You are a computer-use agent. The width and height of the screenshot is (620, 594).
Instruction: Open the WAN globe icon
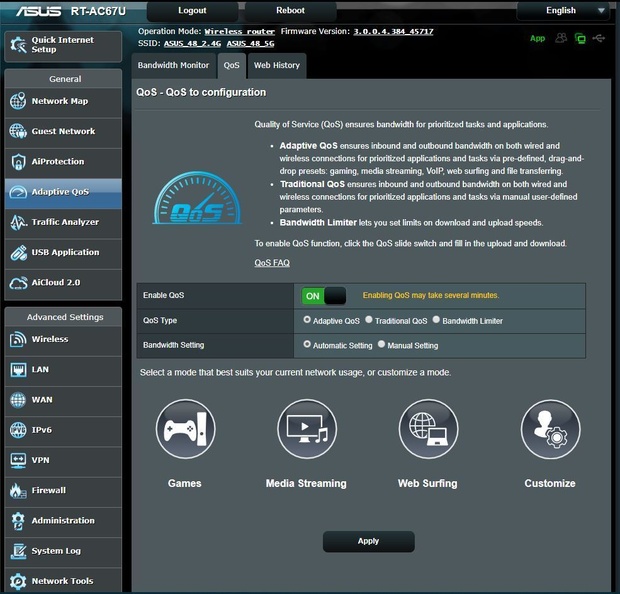[x=18, y=400]
